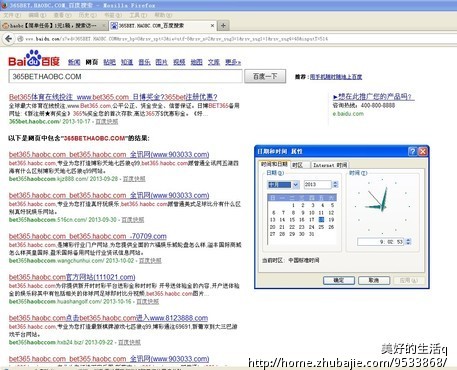Click the site identity icon in address bar
Image resolution: width=457 pixels, height=370 pixels.
(20, 39)
